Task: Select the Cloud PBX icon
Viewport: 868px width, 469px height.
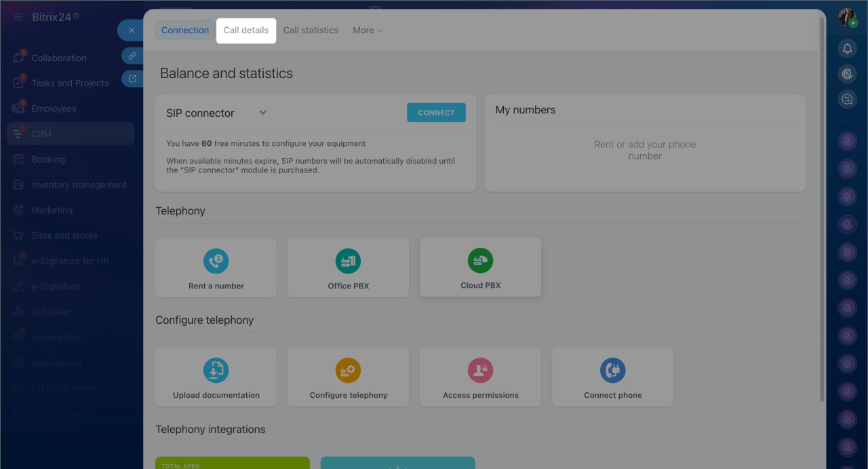Action: tap(480, 261)
